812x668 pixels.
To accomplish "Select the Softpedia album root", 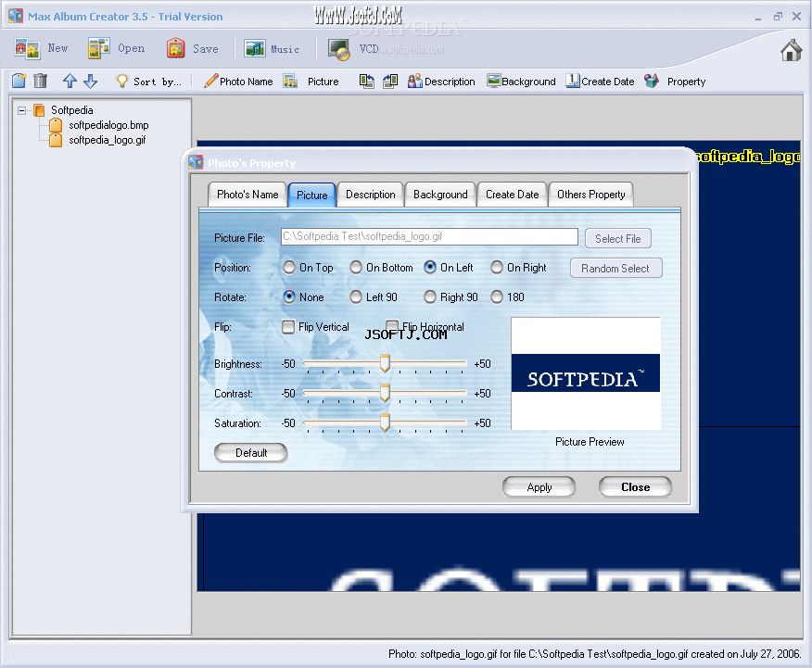I will coord(72,110).
